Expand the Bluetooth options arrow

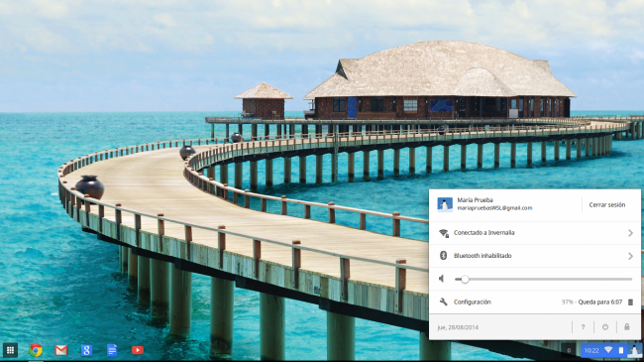point(630,256)
